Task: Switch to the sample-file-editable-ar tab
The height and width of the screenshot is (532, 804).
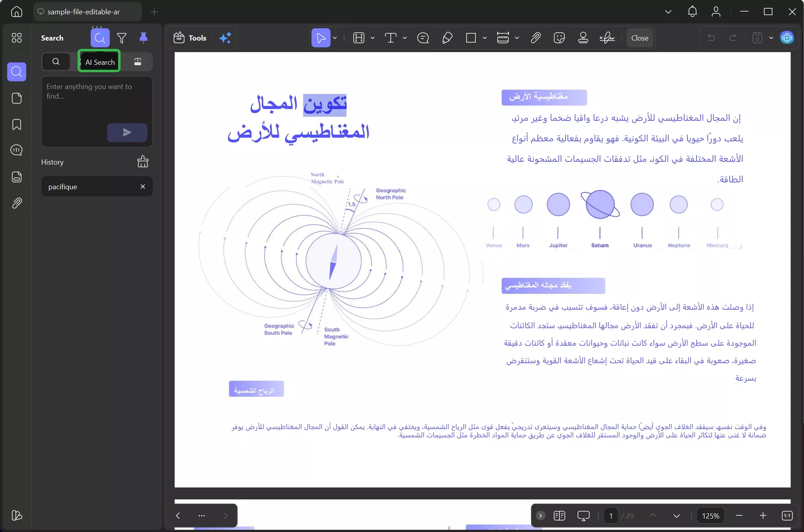Action: (x=87, y=12)
